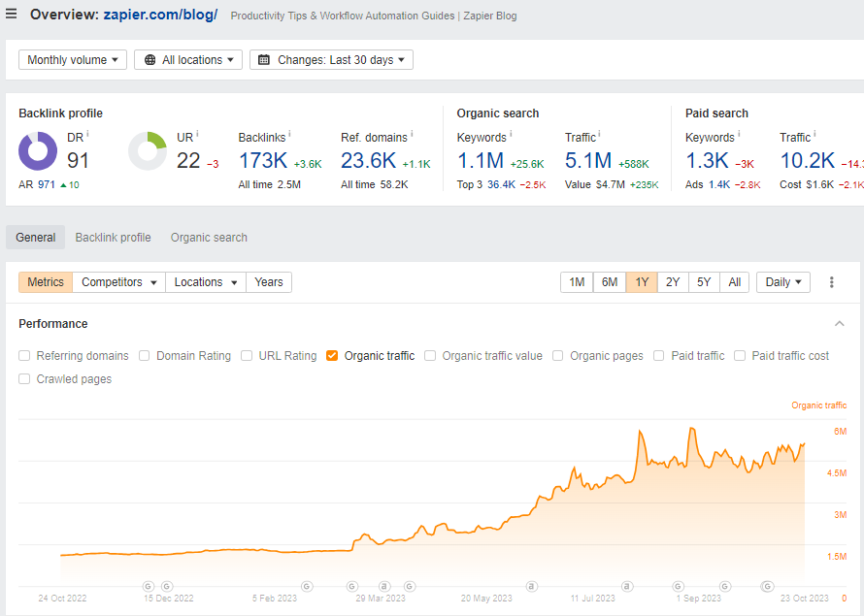Click info icon beside Organic search Traffic
The height and width of the screenshot is (616, 864).
coord(599,133)
